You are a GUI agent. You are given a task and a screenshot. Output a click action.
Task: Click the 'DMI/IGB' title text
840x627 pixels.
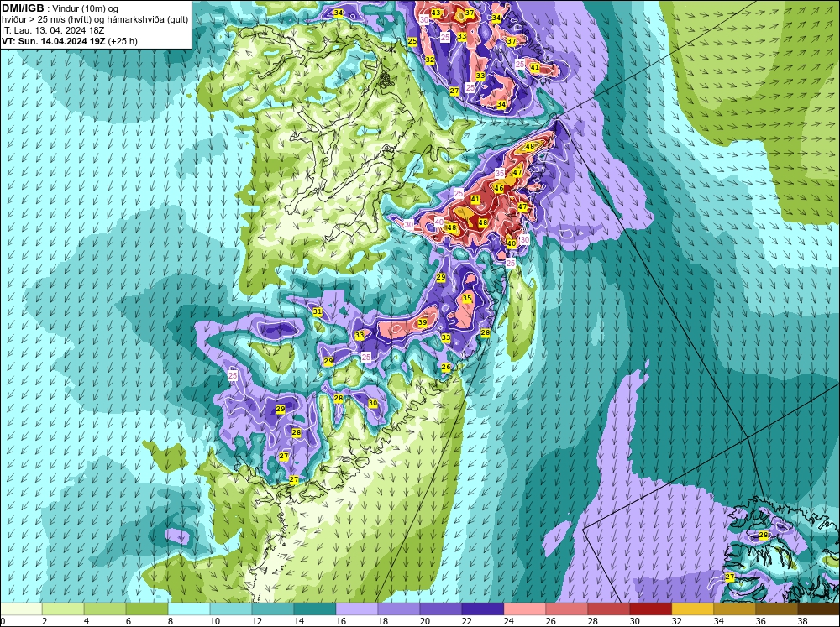pyautogui.click(x=23, y=8)
